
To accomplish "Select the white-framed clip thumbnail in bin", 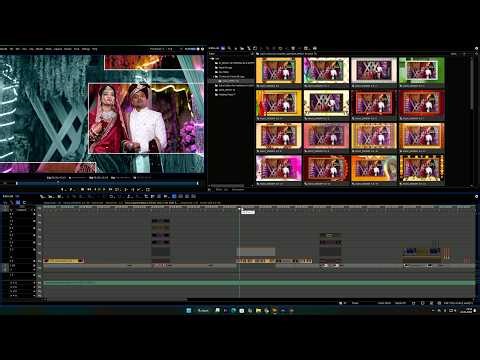I will [374, 70].
